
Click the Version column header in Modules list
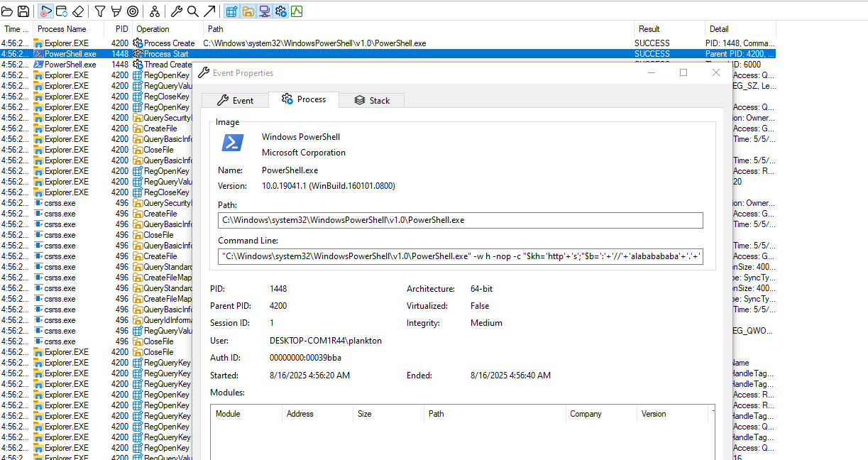point(672,414)
